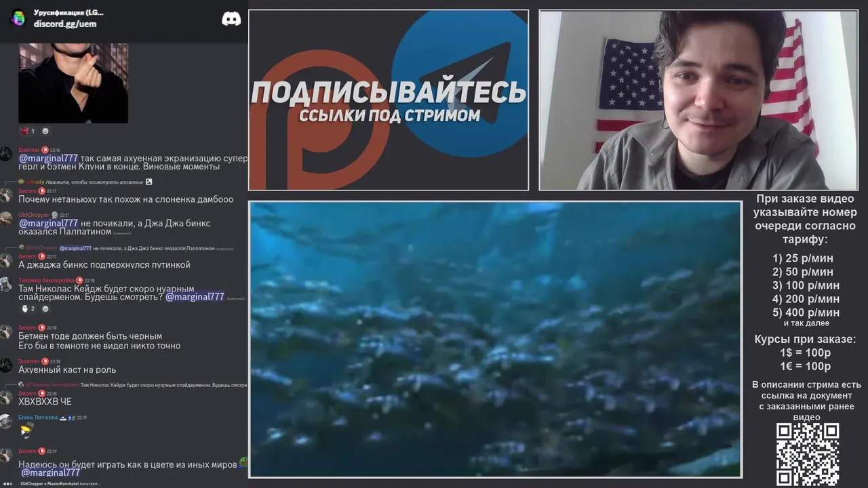Open the image attachment above the chat

click(x=73, y=83)
